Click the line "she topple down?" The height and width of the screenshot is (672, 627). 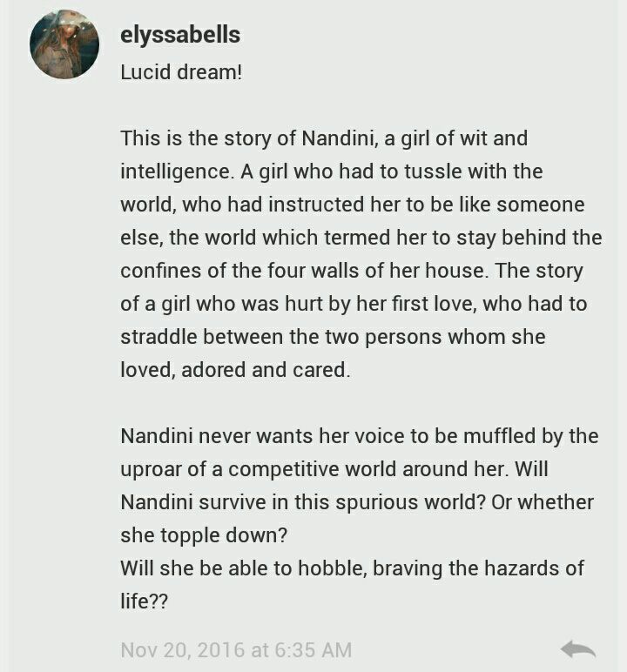tap(204, 535)
